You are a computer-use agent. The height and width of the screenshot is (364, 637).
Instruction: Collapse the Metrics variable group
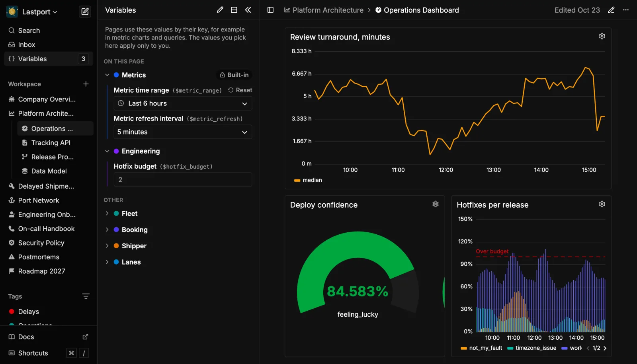tap(107, 75)
